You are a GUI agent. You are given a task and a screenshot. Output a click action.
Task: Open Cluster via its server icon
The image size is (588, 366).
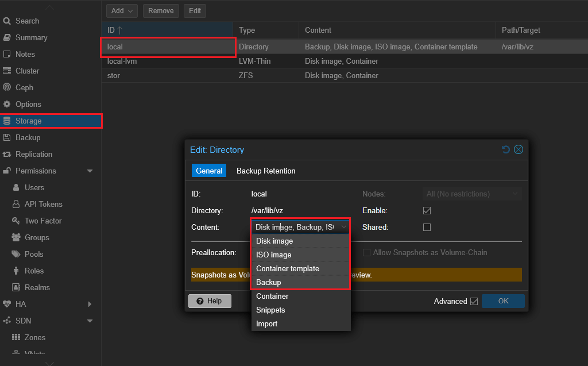click(x=7, y=71)
